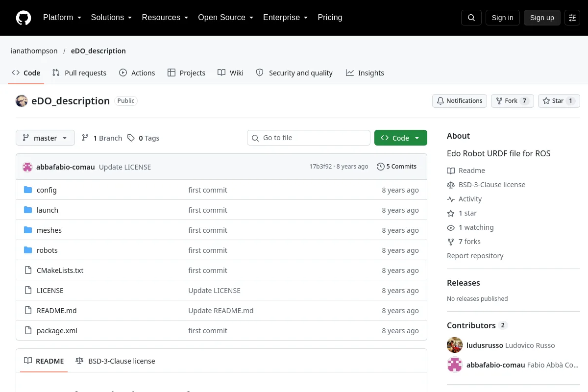Viewport: 588px width, 392px height.
Task: Switch to the Insights tab
Action: [x=365, y=73]
